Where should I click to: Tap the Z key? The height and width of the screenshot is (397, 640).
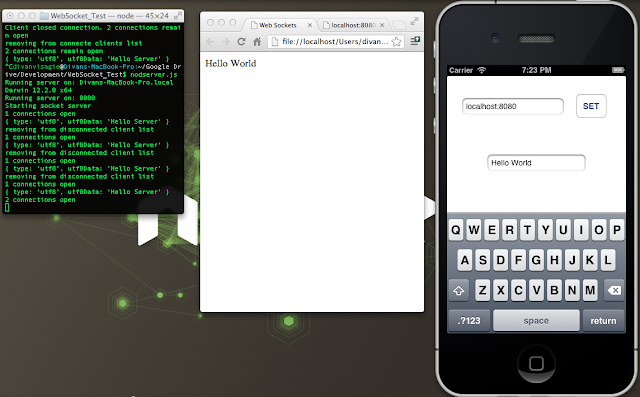483,291
